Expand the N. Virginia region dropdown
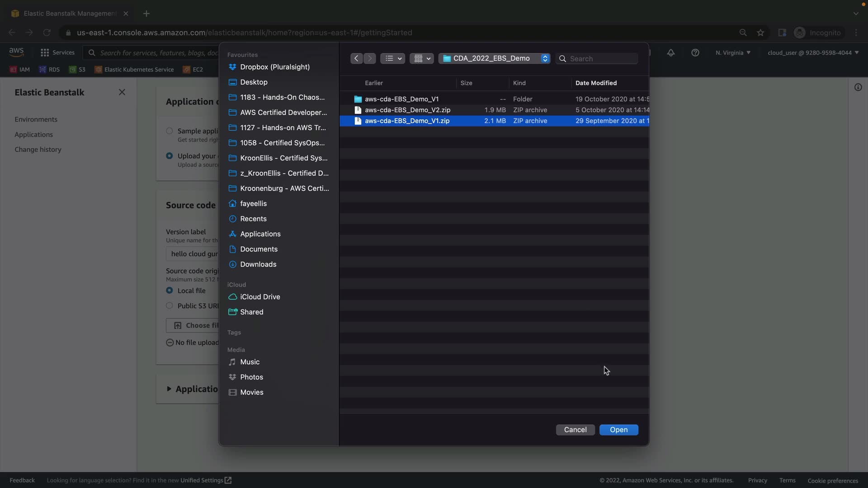868x488 pixels. tap(733, 53)
